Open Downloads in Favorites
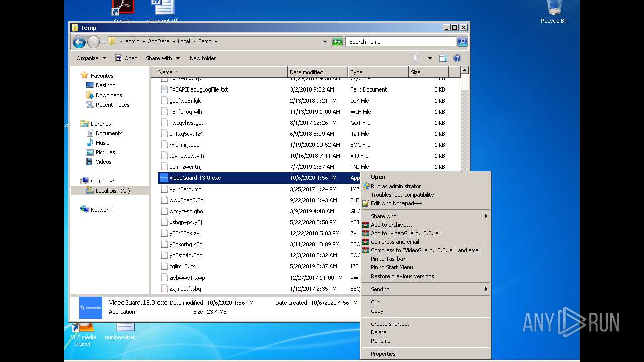This screenshot has height=362, width=644. point(108,95)
